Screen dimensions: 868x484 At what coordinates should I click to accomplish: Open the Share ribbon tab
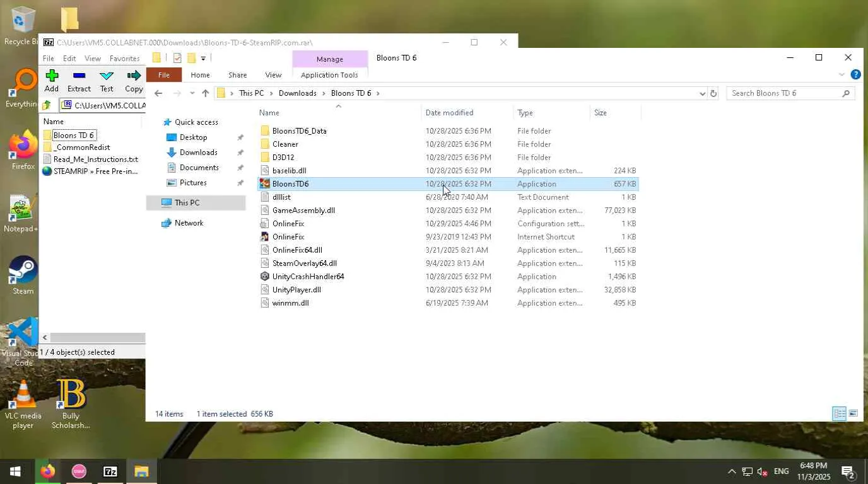pyautogui.click(x=238, y=75)
